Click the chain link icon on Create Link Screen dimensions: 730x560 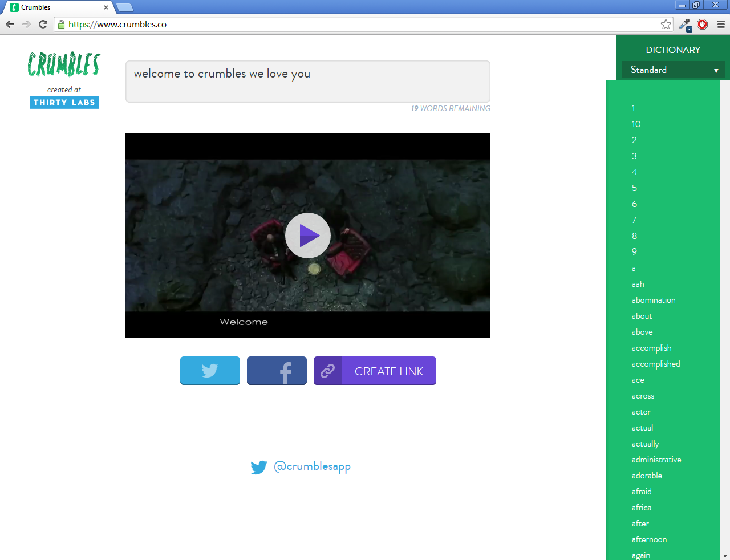pos(327,370)
